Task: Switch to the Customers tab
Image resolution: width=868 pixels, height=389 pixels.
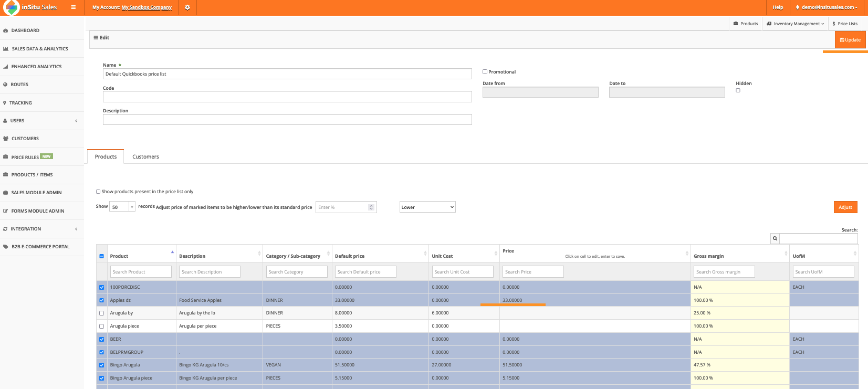Action: click(x=145, y=157)
